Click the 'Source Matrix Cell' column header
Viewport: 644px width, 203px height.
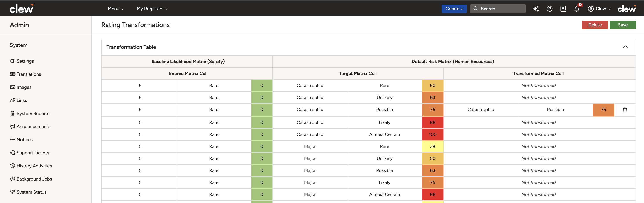click(188, 73)
